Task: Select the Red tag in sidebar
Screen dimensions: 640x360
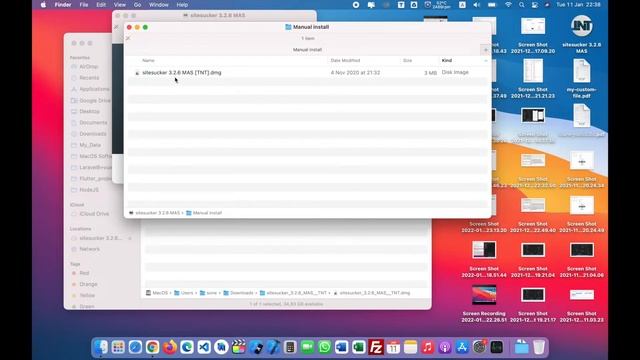Action: (84, 273)
